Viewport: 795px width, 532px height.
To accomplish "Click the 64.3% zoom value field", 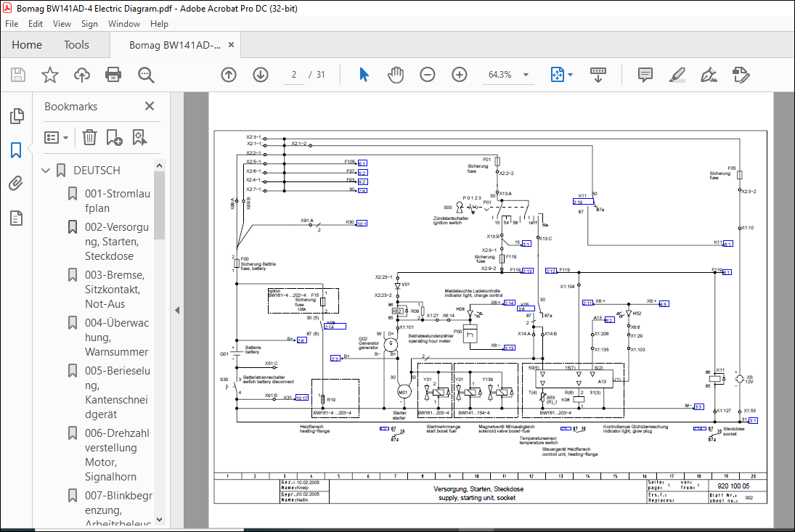I will point(500,75).
